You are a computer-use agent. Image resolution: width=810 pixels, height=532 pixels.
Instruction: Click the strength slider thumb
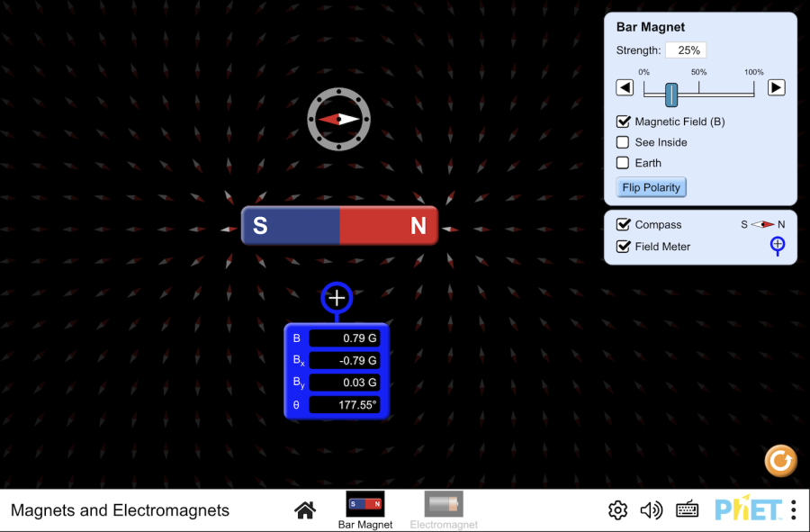click(x=671, y=94)
